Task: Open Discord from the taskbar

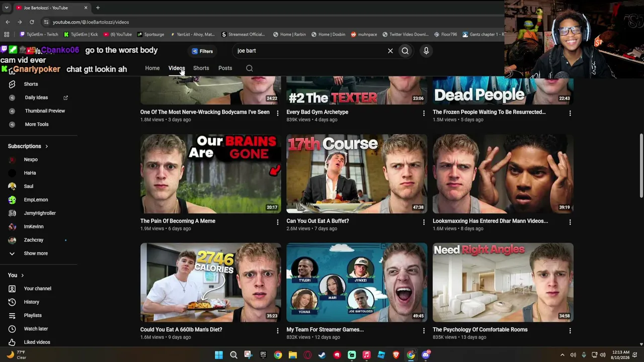Action: click(x=426, y=355)
